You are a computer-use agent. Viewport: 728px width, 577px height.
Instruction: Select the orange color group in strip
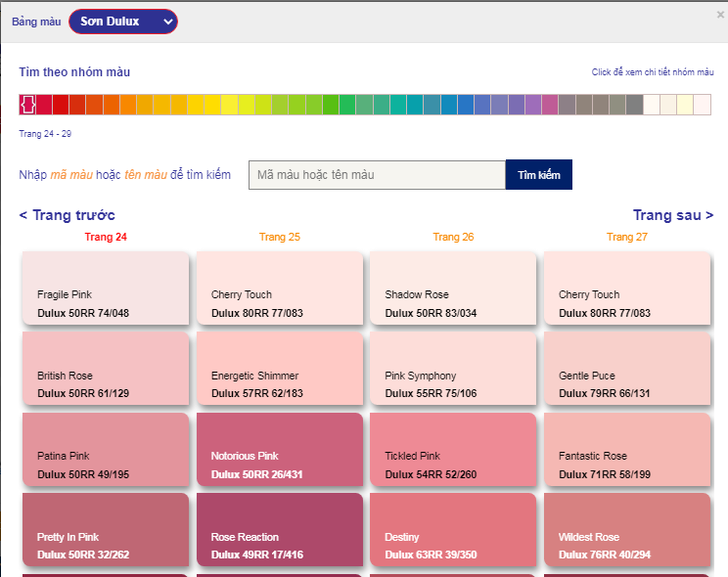pos(128,105)
